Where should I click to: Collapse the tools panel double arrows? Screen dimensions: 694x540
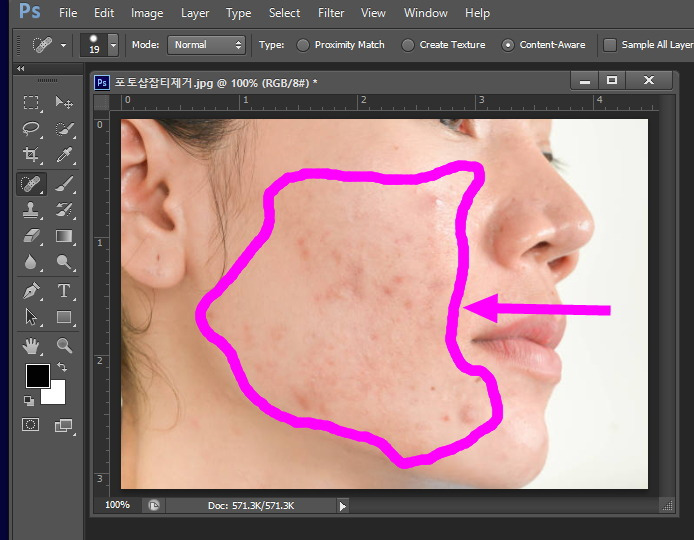pos(20,69)
